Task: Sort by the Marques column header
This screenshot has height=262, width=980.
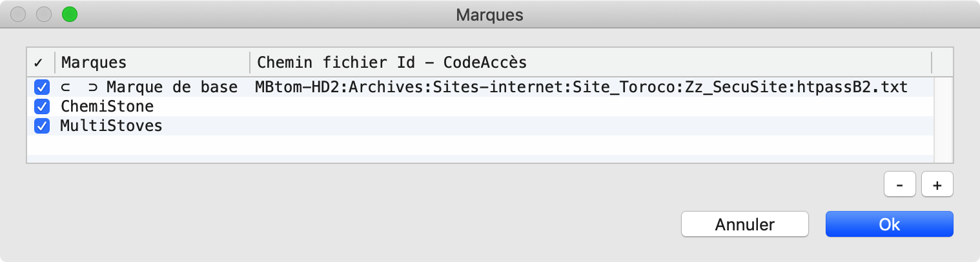Action: pyautogui.click(x=153, y=63)
